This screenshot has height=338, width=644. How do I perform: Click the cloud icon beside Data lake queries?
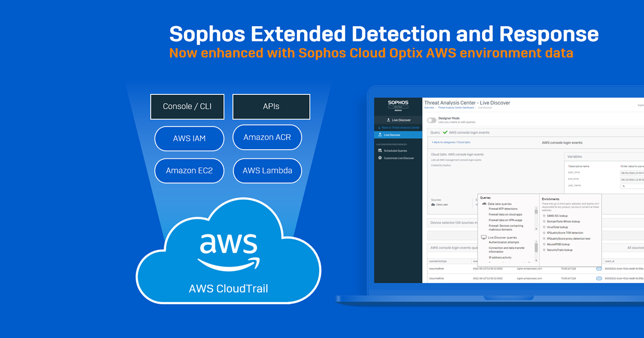point(485,204)
